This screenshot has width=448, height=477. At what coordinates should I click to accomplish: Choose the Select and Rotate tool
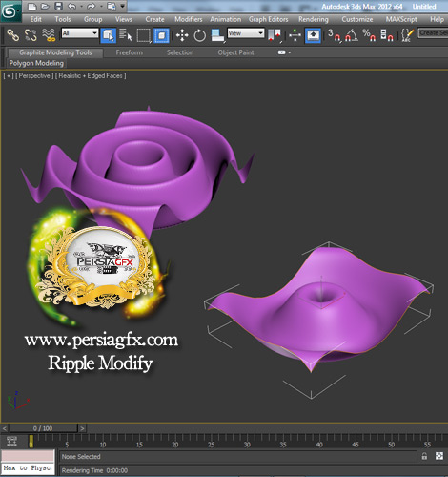pos(199,35)
